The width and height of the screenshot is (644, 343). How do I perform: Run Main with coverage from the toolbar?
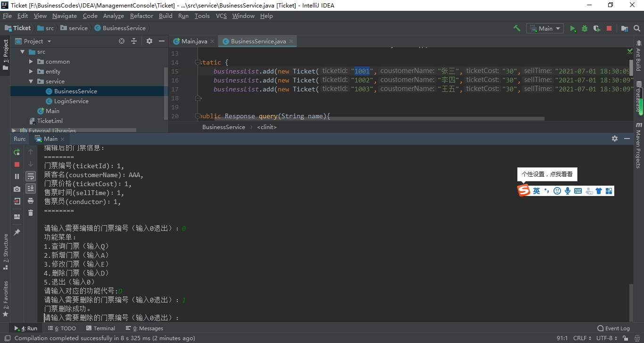[x=597, y=28]
